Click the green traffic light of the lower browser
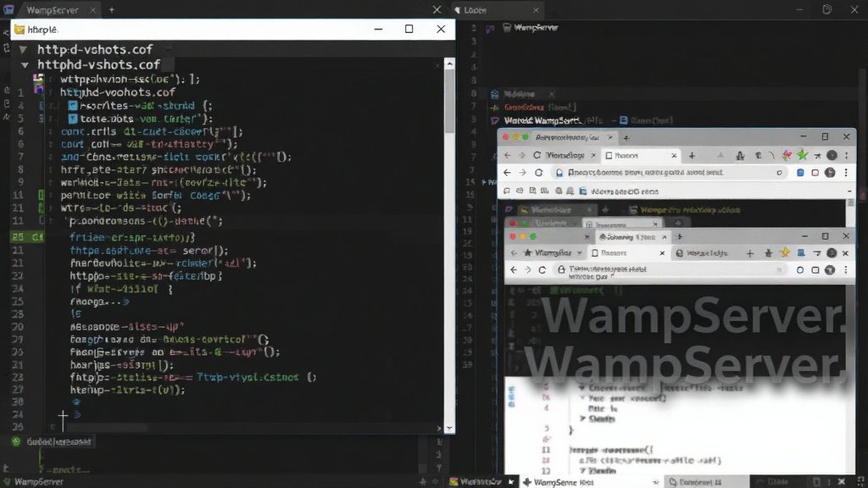Viewport: 868px width, 488px height. 533,236
